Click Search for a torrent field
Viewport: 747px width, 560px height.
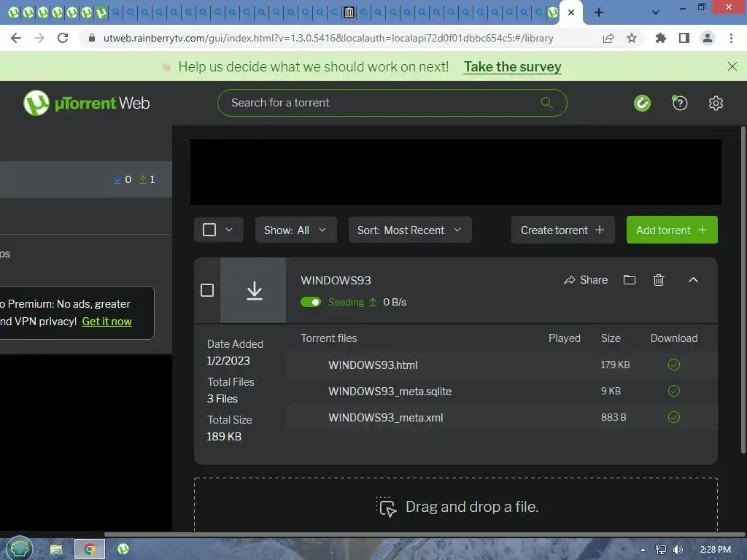(x=392, y=102)
